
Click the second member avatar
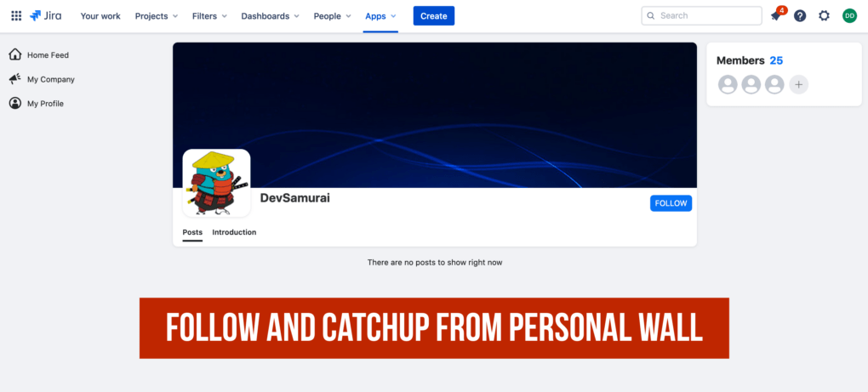tap(751, 84)
